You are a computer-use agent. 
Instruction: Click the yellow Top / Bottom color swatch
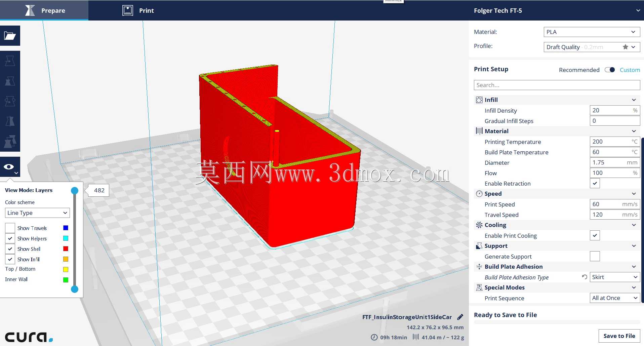(66, 269)
